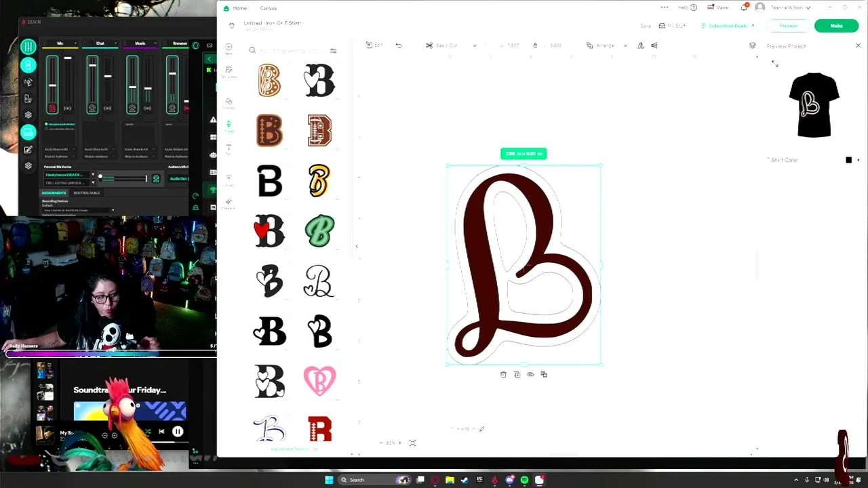This screenshot has height=488, width=868.
Task: Click the Save button
Action: tap(646, 26)
